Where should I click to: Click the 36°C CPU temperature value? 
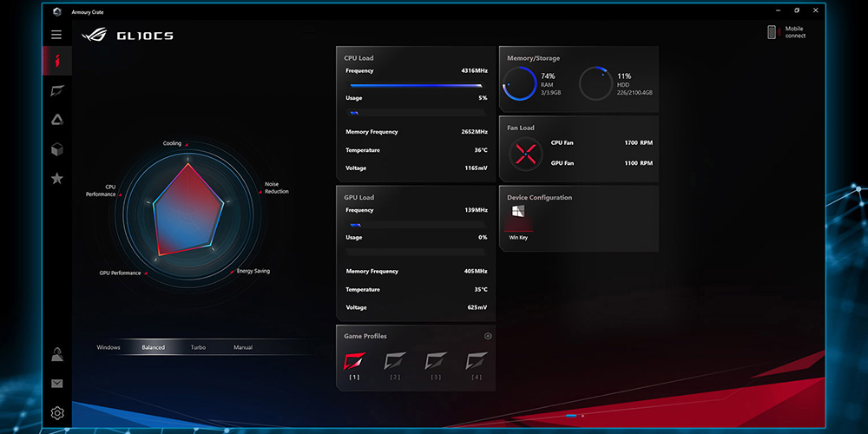pos(481,150)
